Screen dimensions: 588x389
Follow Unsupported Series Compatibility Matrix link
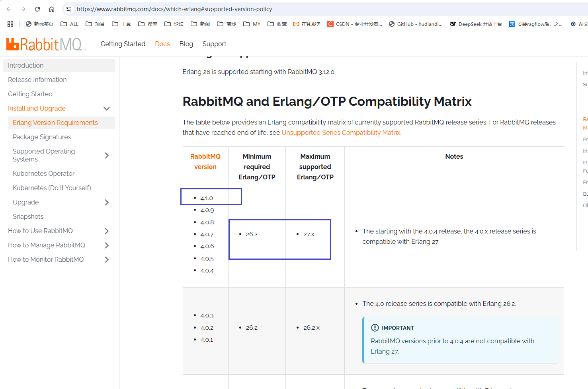coord(341,132)
